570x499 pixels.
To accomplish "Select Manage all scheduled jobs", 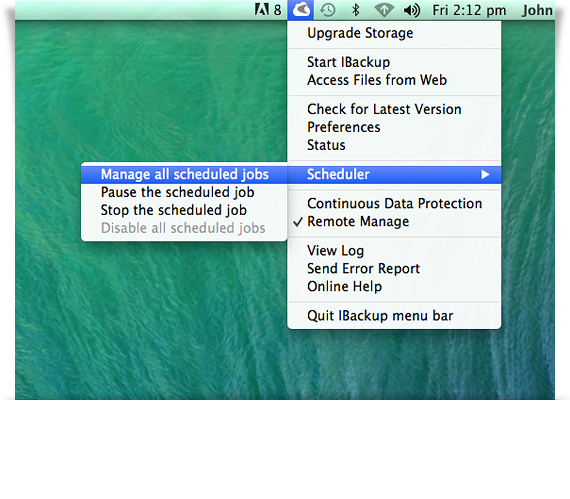I will point(184,174).
